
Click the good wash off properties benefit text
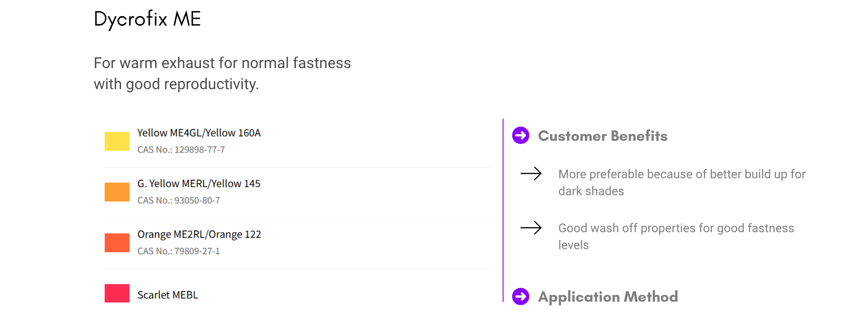[x=676, y=236]
